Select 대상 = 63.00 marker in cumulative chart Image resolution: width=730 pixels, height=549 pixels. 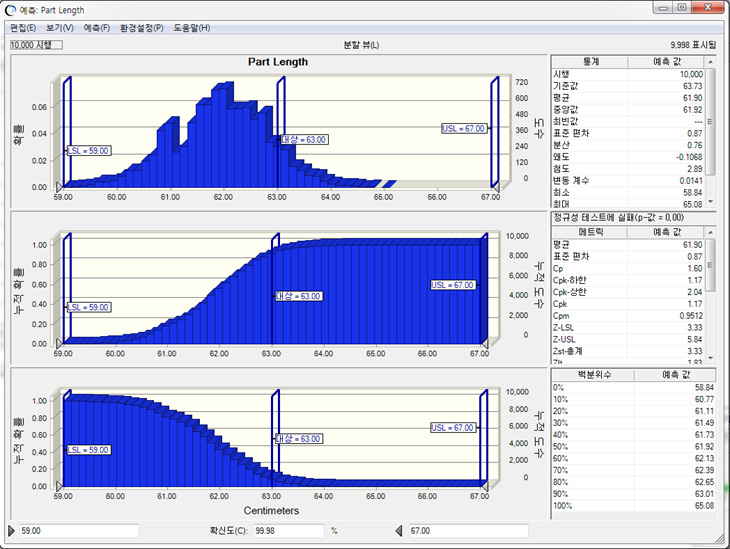click(298, 296)
